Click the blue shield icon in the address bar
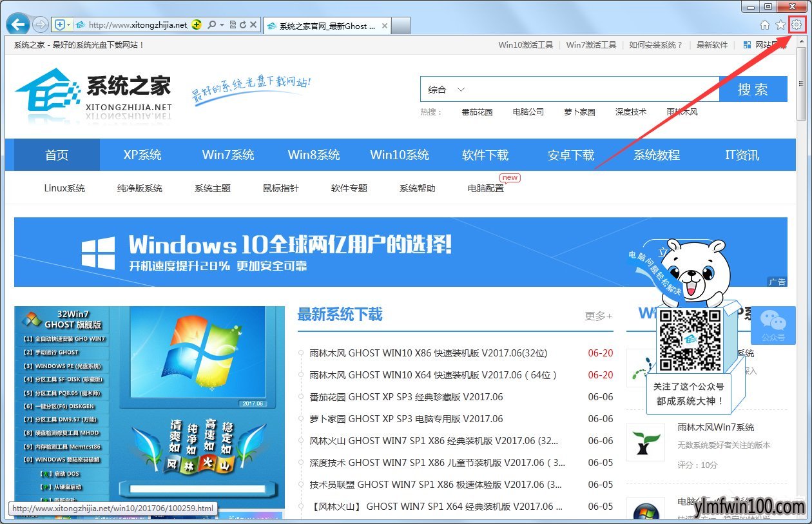Screen dimensions: 812x524 60,25
